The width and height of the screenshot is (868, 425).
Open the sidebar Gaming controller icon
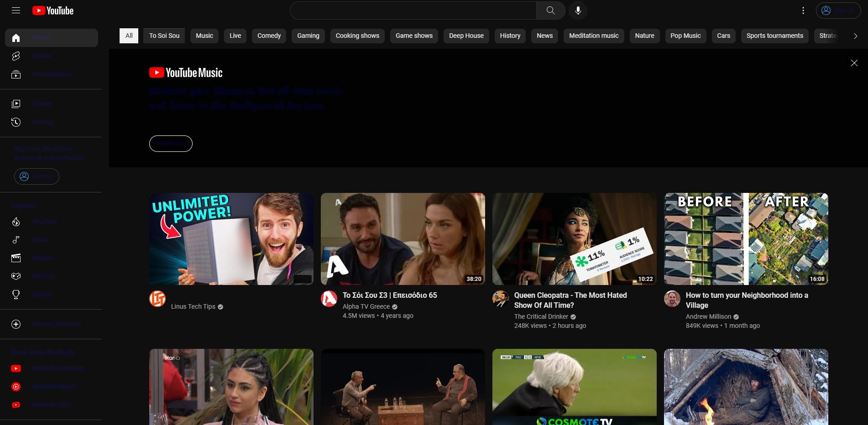(16, 276)
